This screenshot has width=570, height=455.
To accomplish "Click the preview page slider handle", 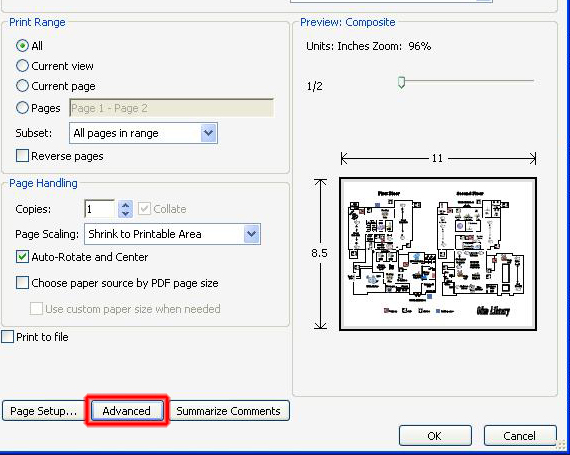I will [x=401, y=82].
